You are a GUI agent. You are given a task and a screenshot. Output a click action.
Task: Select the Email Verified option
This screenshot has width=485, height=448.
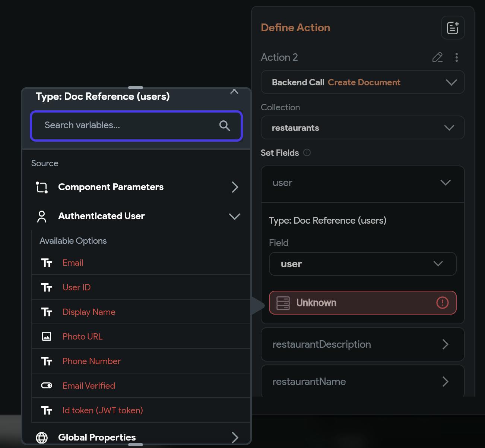[141, 386]
